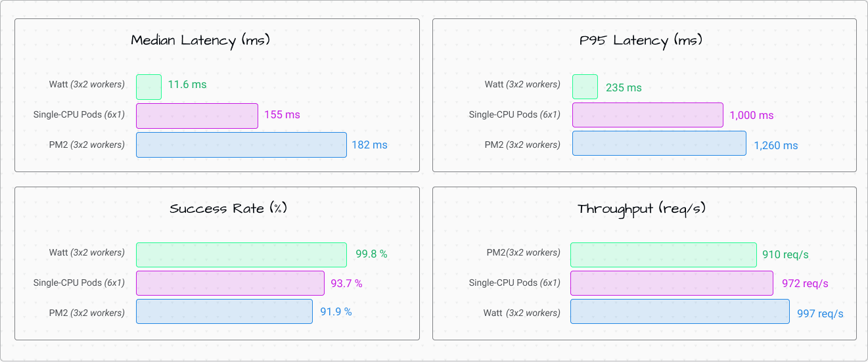The image size is (868, 362).
Task: Click the purple 972 req/s throughput bar
Action: click(672, 283)
